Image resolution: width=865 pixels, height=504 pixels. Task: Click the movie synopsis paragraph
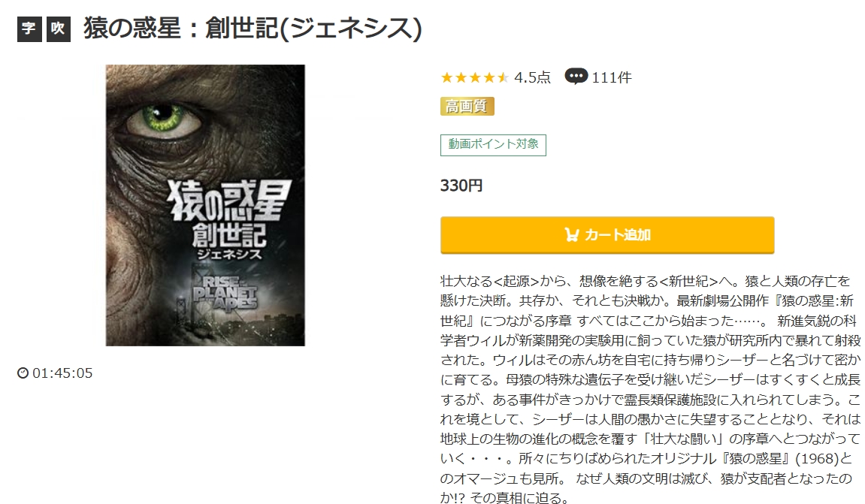650,389
